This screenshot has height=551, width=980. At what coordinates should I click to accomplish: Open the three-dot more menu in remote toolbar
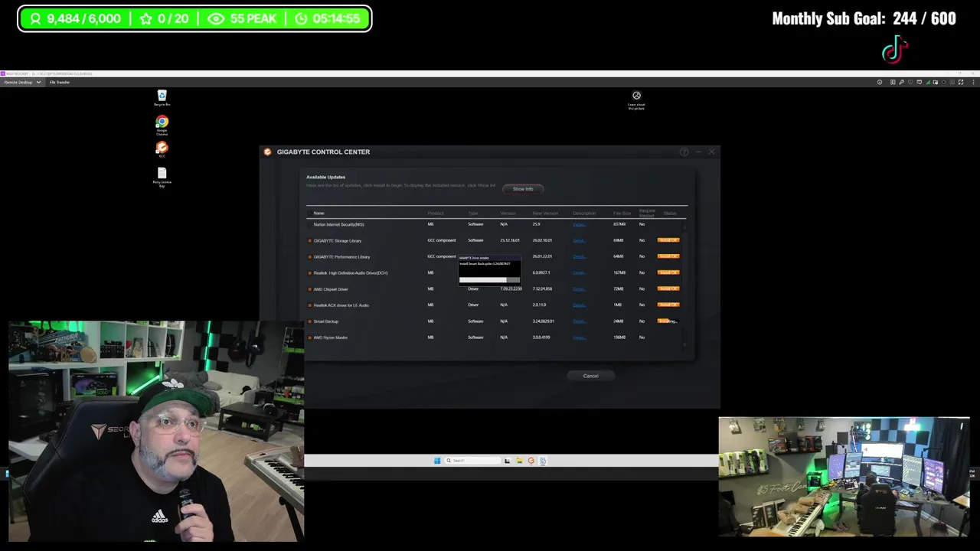click(973, 82)
